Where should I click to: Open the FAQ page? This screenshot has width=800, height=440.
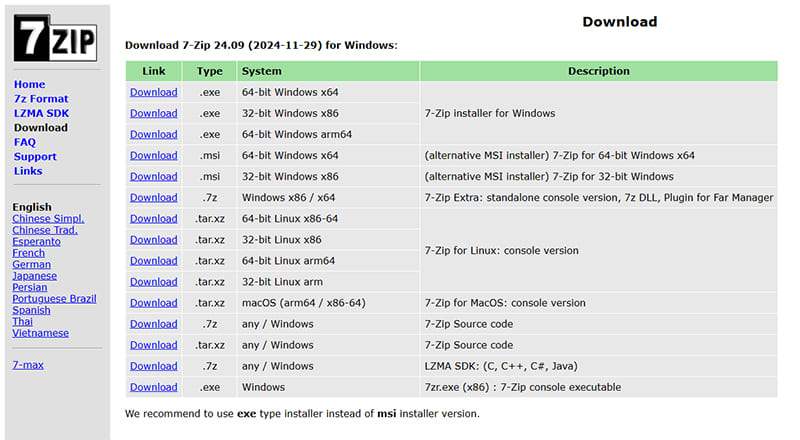pos(25,142)
